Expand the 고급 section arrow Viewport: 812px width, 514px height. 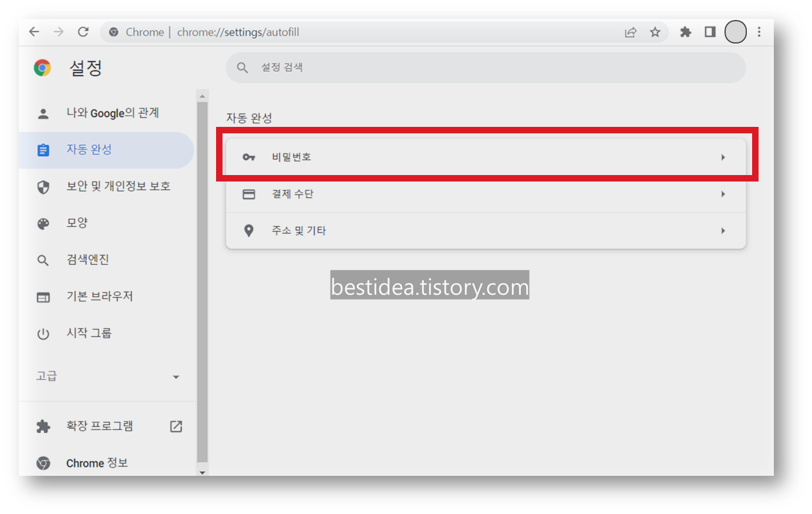176,377
